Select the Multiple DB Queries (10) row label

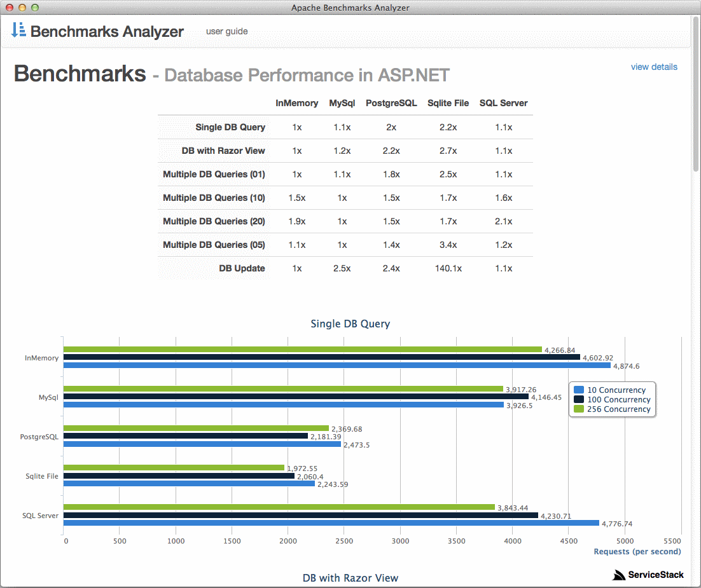214,198
